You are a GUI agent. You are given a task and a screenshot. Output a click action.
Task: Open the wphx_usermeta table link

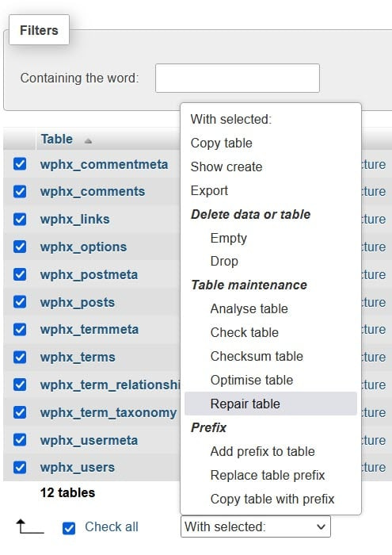(89, 440)
